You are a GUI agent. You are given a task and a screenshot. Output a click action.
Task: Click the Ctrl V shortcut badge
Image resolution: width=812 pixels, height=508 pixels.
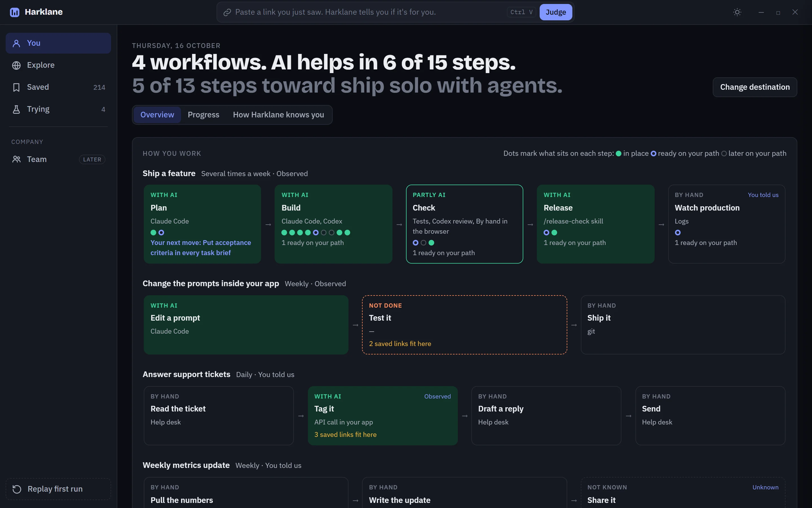pos(521,12)
